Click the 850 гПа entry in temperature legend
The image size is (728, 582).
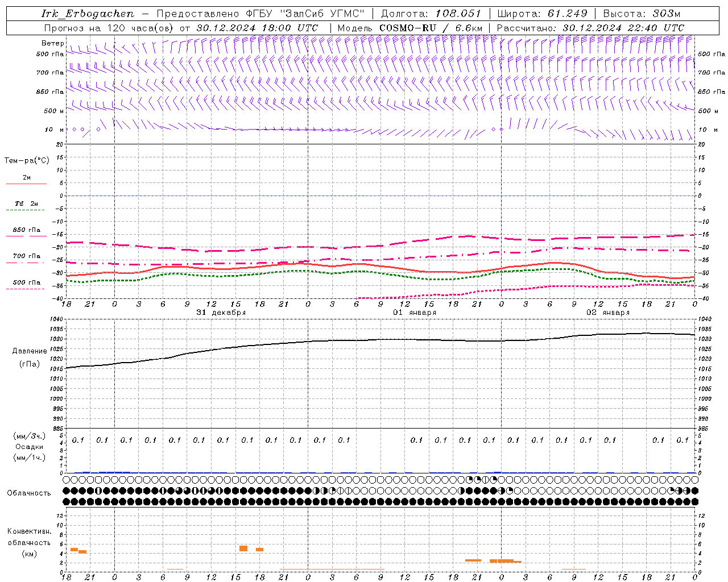tap(26, 230)
